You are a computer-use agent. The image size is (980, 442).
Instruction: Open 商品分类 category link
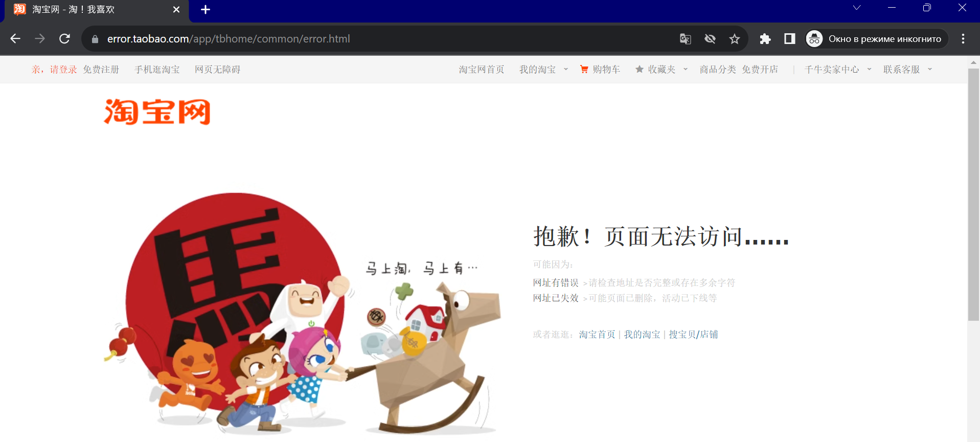click(x=718, y=70)
